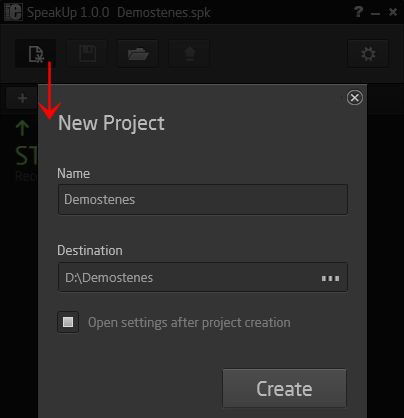
Task: Enable Open settings after project creation checkbox
Action: point(68,322)
